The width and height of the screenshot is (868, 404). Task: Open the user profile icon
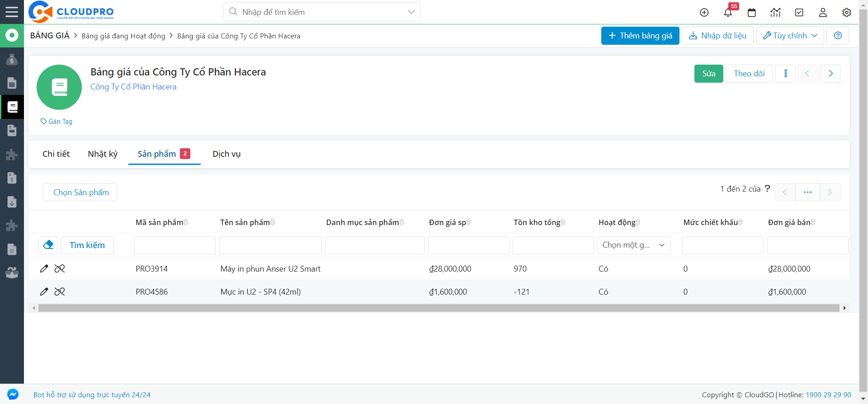[x=823, y=13]
